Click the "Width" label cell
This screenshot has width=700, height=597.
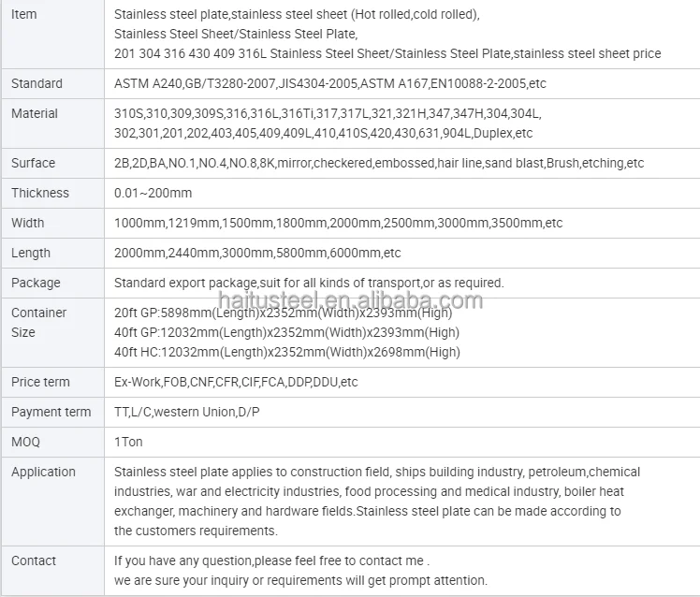click(28, 223)
